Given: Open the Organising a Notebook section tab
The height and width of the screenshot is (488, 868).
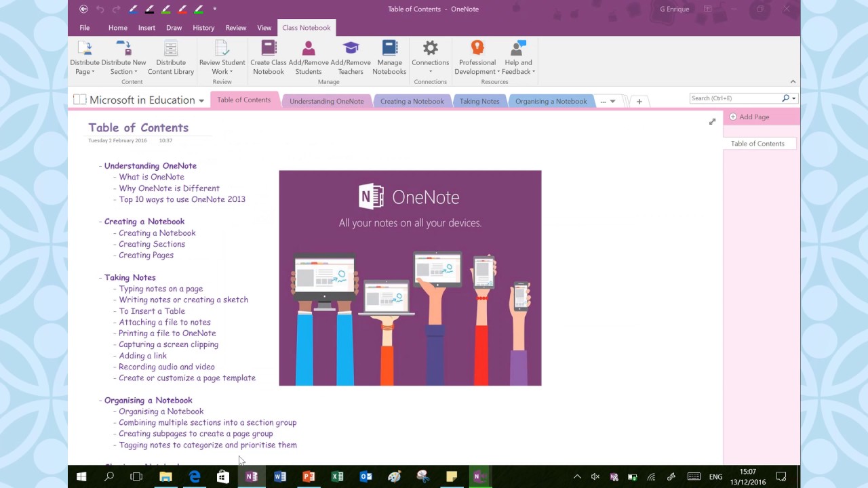Looking at the screenshot, I should [551, 102].
